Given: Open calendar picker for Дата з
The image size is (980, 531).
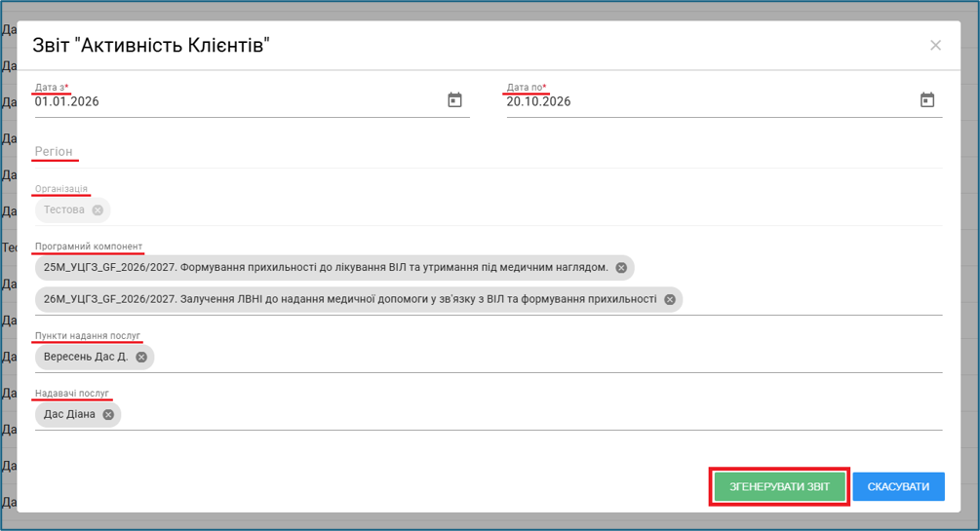Looking at the screenshot, I should pyautogui.click(x=454, y=100).
